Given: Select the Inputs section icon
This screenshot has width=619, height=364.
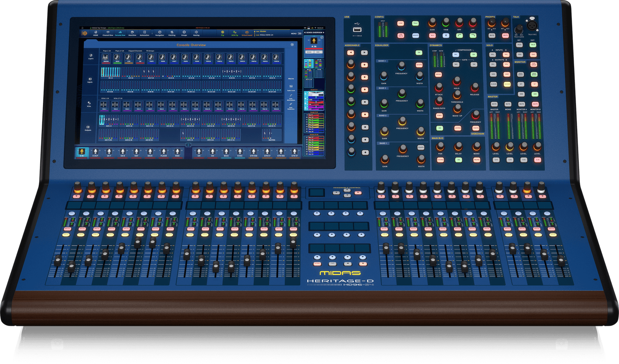Looking at the screenshot, I should click(x=90, y=80).
